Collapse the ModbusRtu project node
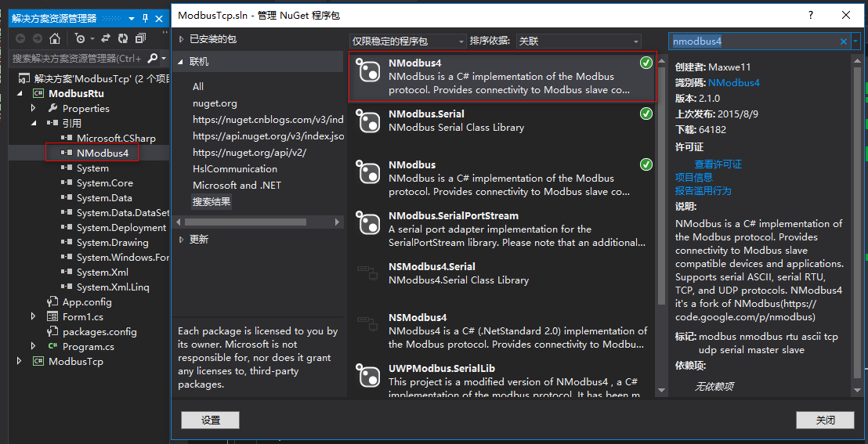 [x=20, y=93]
